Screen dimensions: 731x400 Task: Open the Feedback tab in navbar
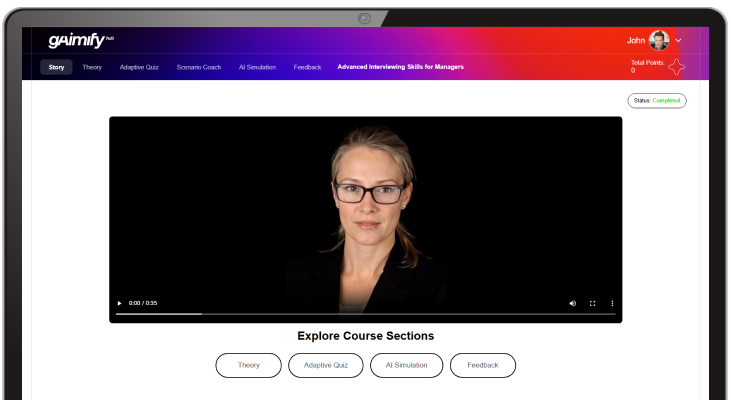307,67
